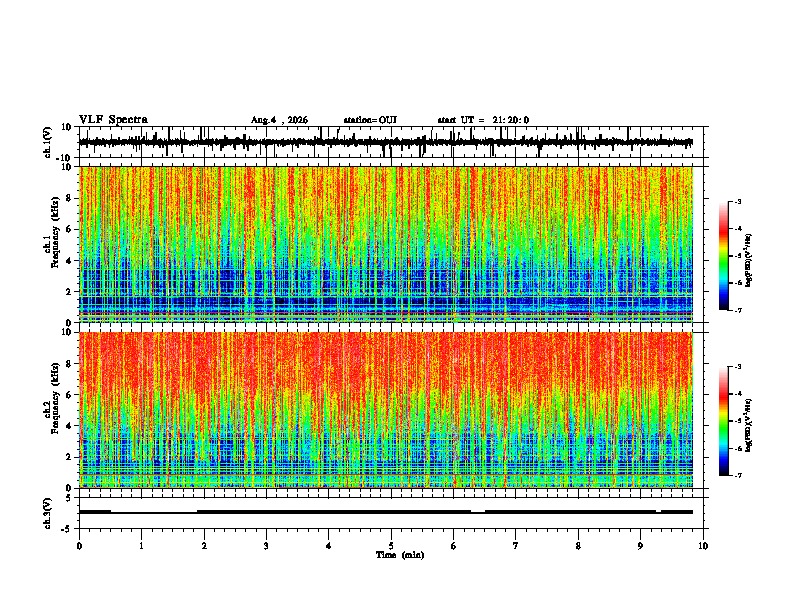
Task: Click the "-3" label on ch.1 color bar
Action: pyautogui.click(x=738, y=201)
